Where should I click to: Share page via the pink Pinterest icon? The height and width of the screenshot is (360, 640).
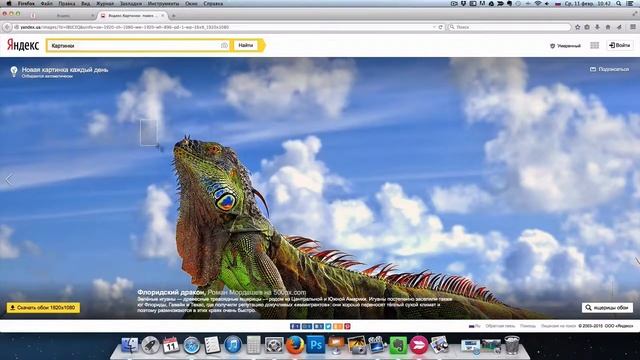pos(347,326)
